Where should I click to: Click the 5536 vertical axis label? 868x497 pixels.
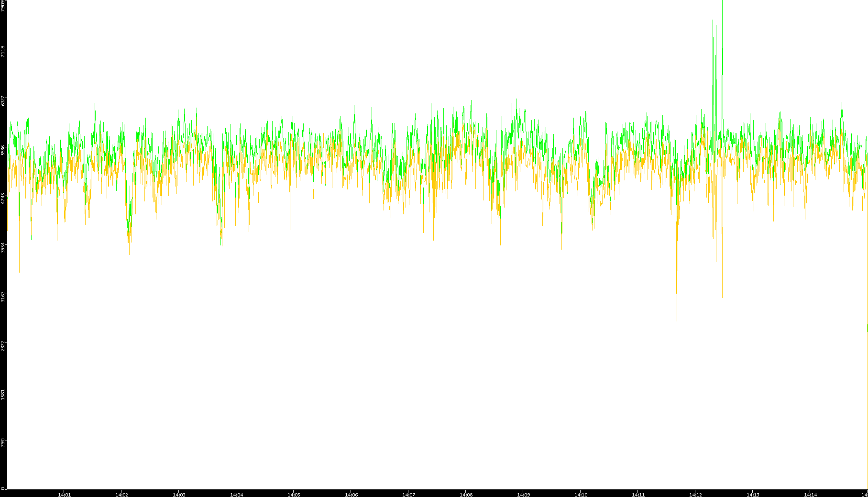click(3, 150)
